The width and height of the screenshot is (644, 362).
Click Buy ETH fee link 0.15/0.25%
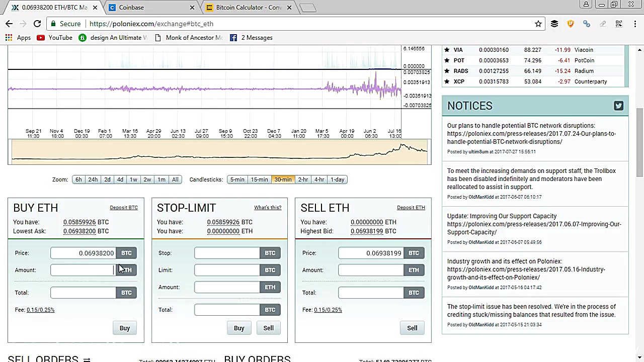40,310
